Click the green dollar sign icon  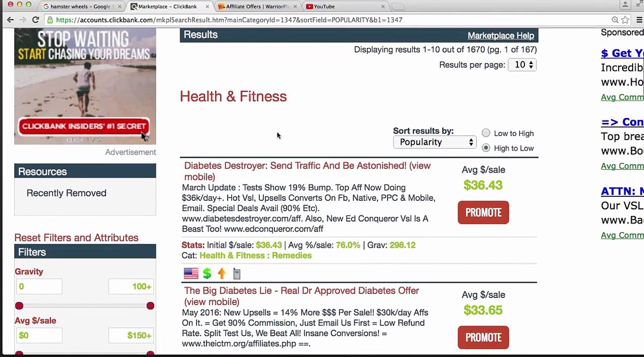[207, 273]
